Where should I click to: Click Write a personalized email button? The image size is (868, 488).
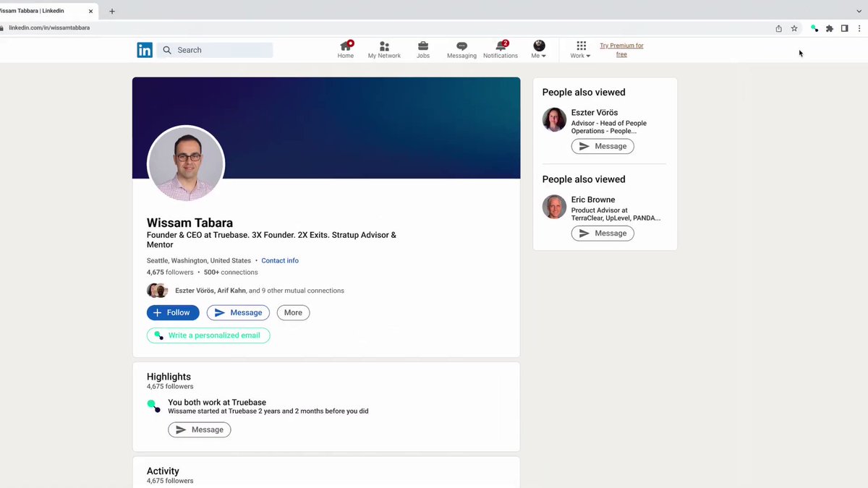tap(208, 335)
